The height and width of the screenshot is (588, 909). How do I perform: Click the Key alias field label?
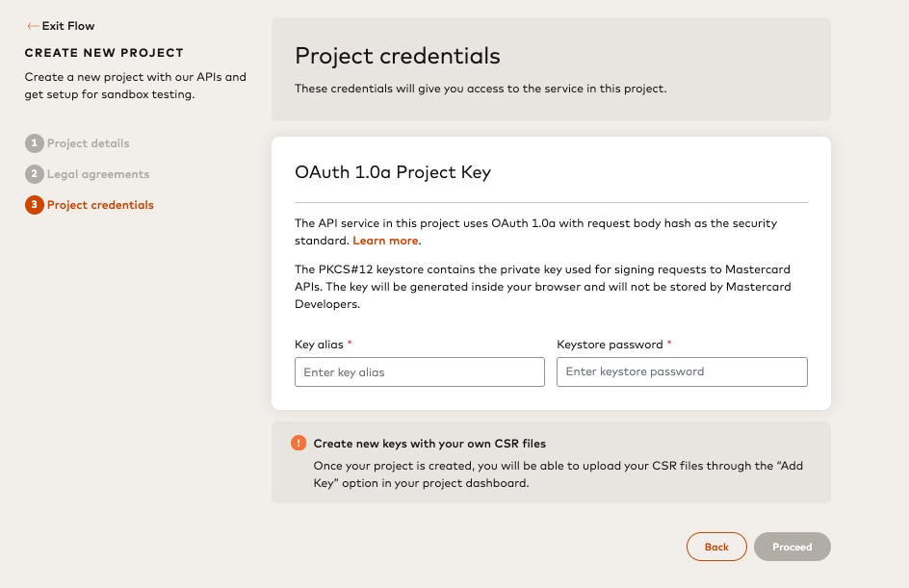(320, 345)
